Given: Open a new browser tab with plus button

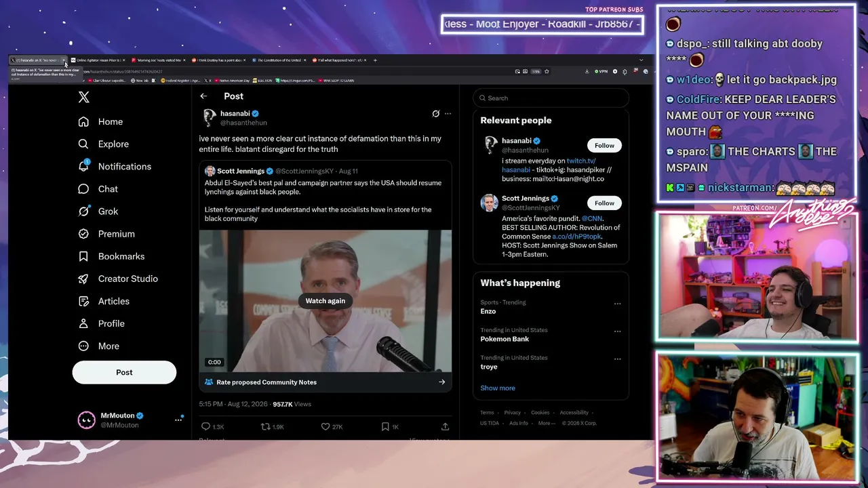Looking at the screenshot, I should pyautogui.click(x=375, y=60).
